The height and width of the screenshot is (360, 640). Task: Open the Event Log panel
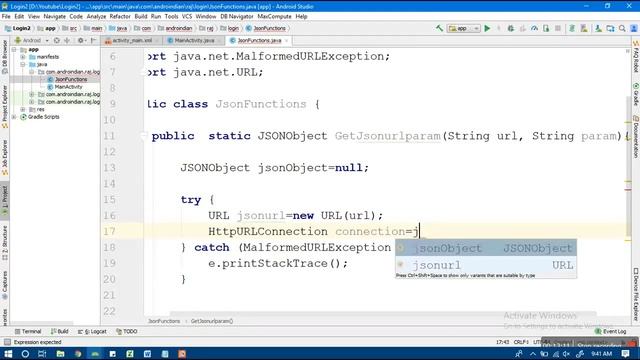point(611,331)
